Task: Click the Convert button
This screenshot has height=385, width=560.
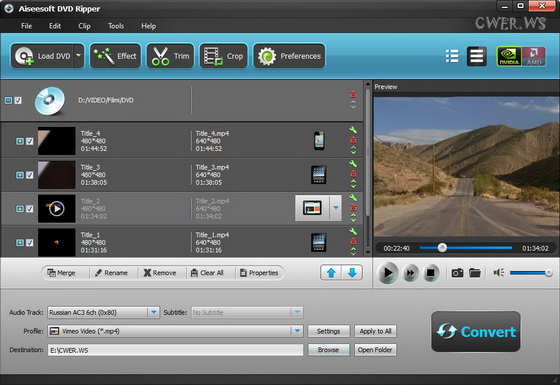Action: (476, 331)
